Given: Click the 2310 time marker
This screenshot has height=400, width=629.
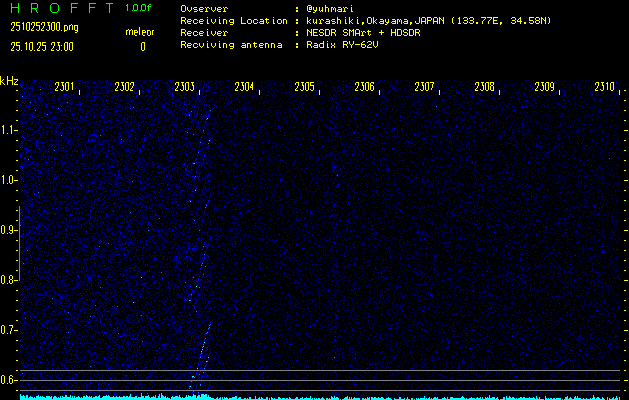Looking at the screenshot, I should 604,87.
